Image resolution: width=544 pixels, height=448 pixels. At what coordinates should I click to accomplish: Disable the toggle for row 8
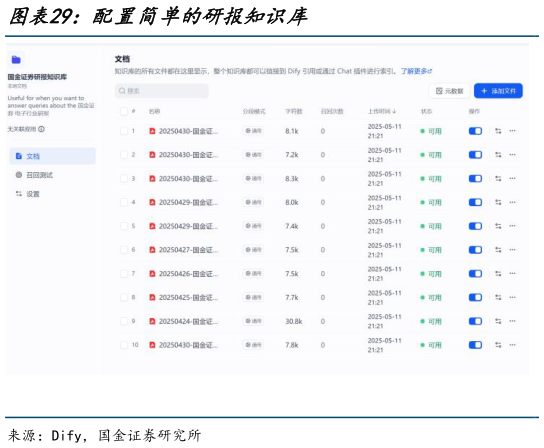(475, 297)
